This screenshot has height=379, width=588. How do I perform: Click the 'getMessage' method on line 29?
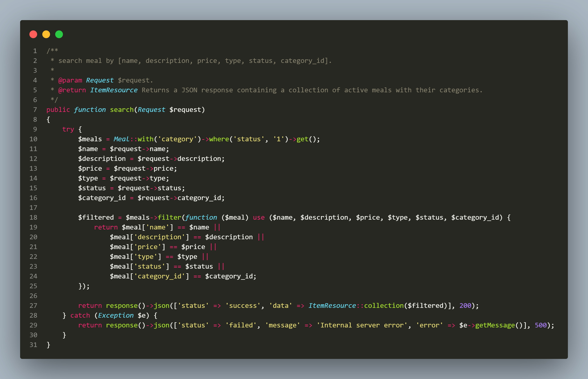(495, 325)
